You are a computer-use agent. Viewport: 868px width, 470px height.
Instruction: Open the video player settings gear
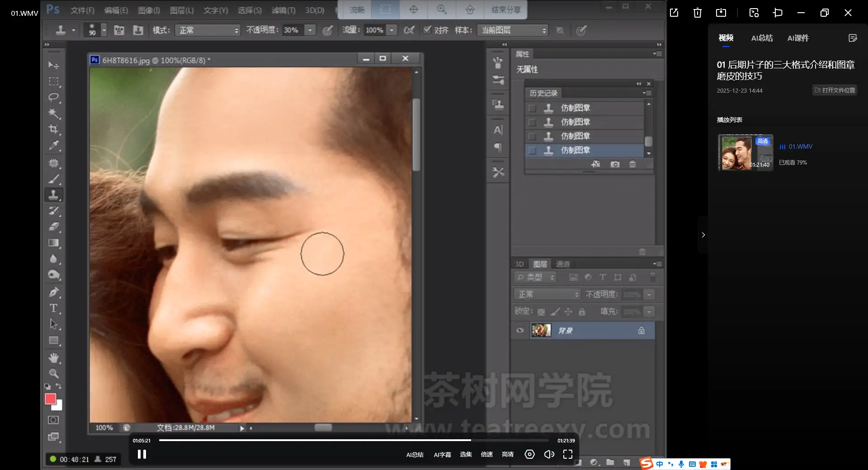pos(529,454)
